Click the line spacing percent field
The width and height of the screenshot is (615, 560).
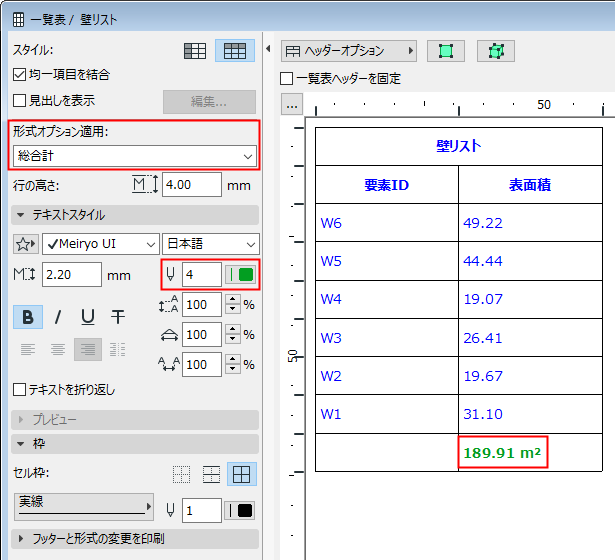click(x=202, y=304)
